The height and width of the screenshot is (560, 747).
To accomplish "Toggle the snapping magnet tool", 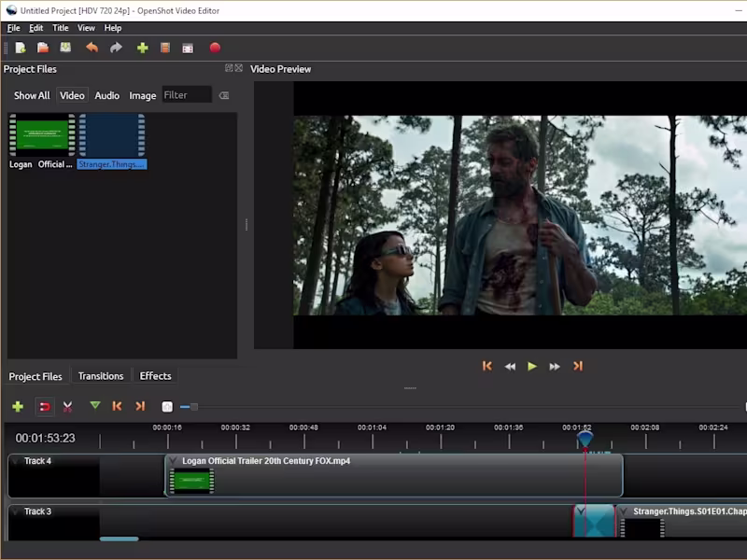I will tap(44, 407).
